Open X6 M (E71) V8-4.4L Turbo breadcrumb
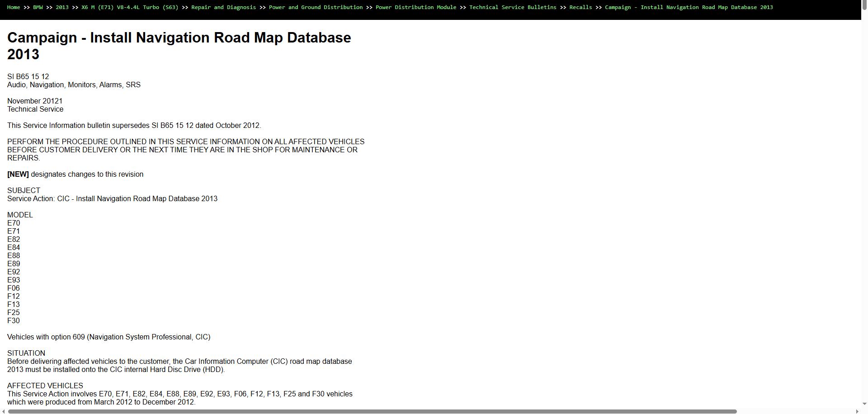 pos(130,7)
